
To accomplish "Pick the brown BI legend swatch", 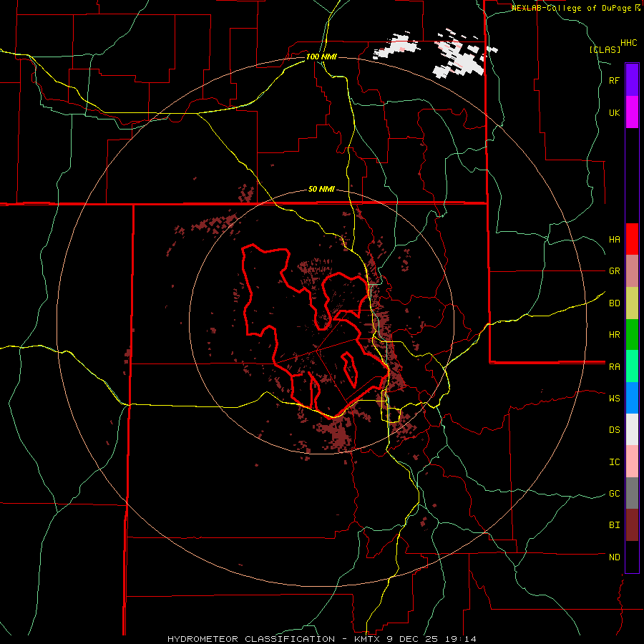I will point(632,525).
